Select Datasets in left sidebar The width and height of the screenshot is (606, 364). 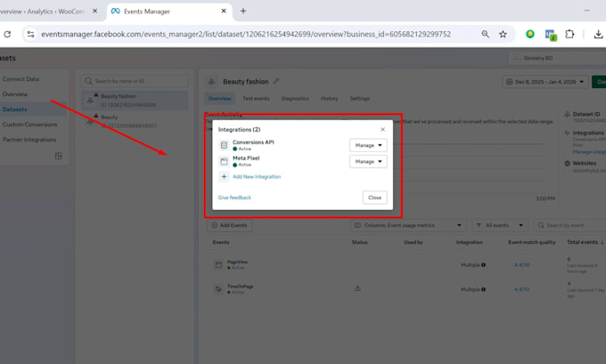tap(14, 109)
